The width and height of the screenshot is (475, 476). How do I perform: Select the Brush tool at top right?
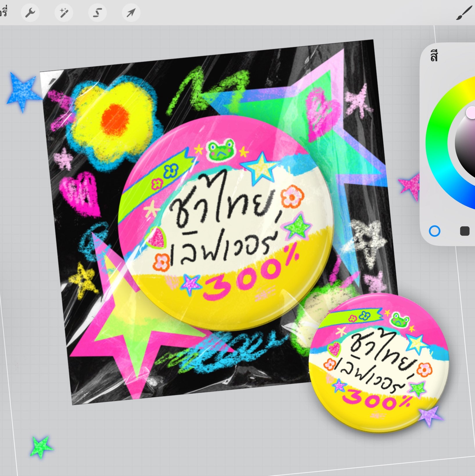coord(464,13)
